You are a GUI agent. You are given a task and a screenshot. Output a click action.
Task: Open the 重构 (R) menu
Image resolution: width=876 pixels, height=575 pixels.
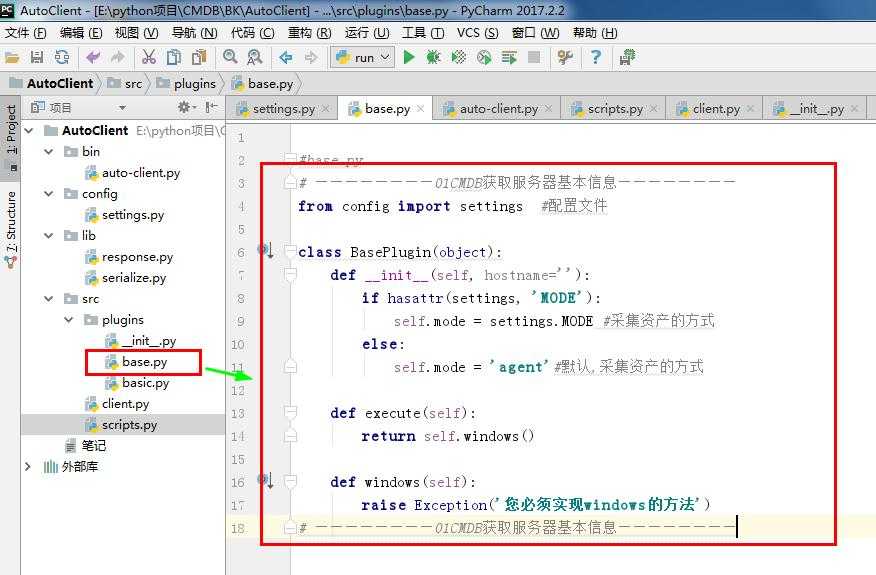[309, 33]
